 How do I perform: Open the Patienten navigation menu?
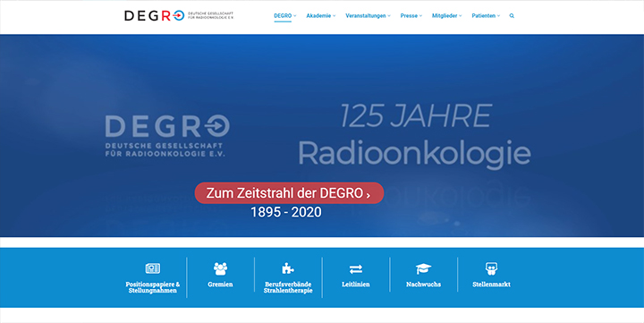pyautogui.click(x=483, y=16)
